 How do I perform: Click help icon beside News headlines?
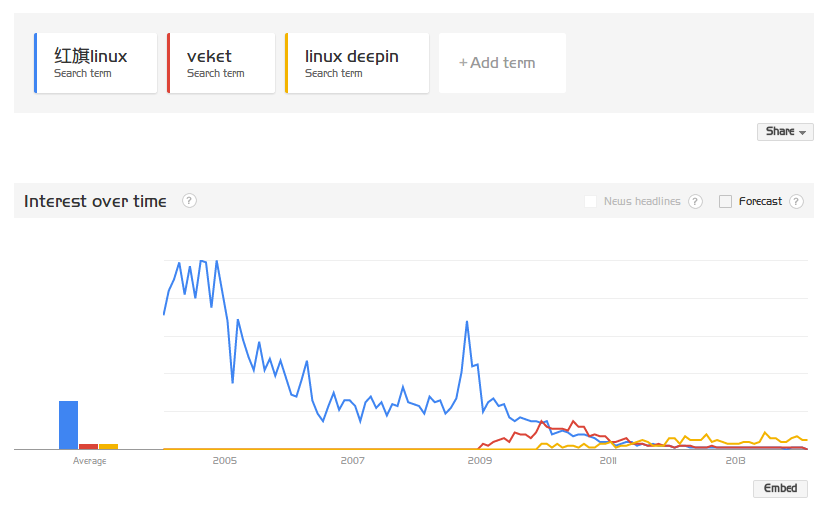tap(695, 201)
